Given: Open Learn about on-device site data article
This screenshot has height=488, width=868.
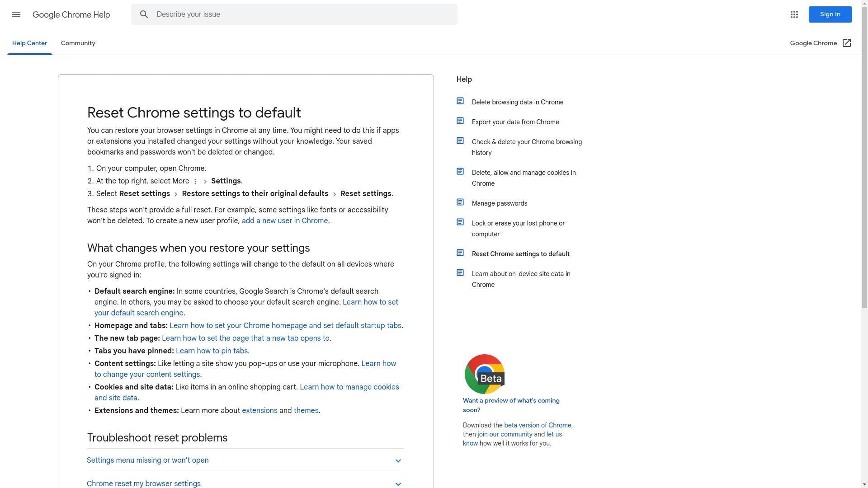Looking at the screenshot, I should (521, 279).
